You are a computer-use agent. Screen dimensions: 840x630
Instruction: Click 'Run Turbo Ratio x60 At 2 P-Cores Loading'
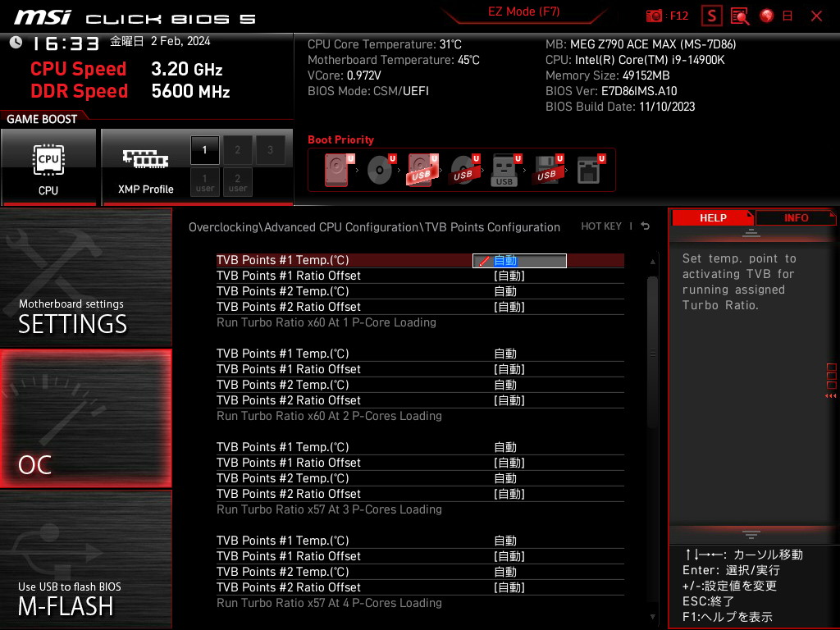[x=329, y=416]
